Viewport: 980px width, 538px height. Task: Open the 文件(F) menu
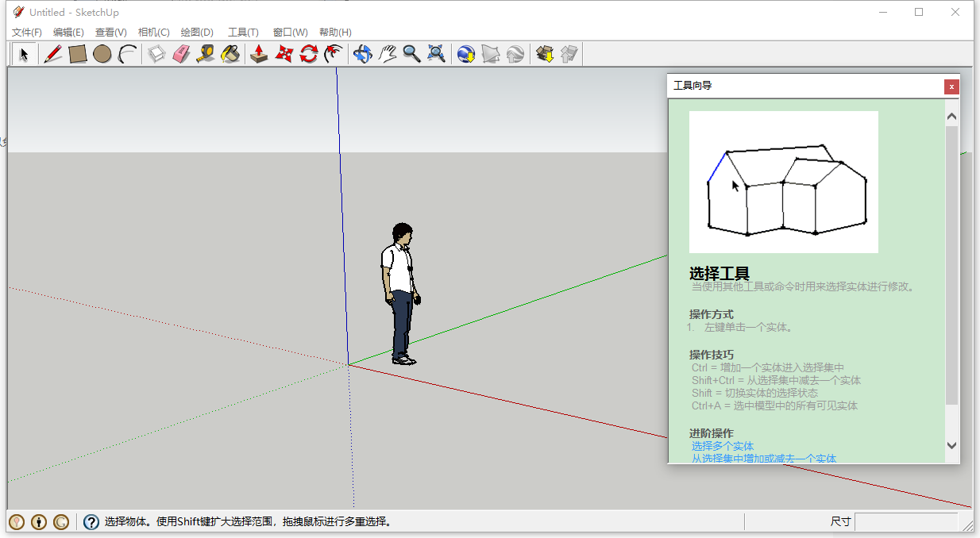pyautogui.click(x=27, y=33)
